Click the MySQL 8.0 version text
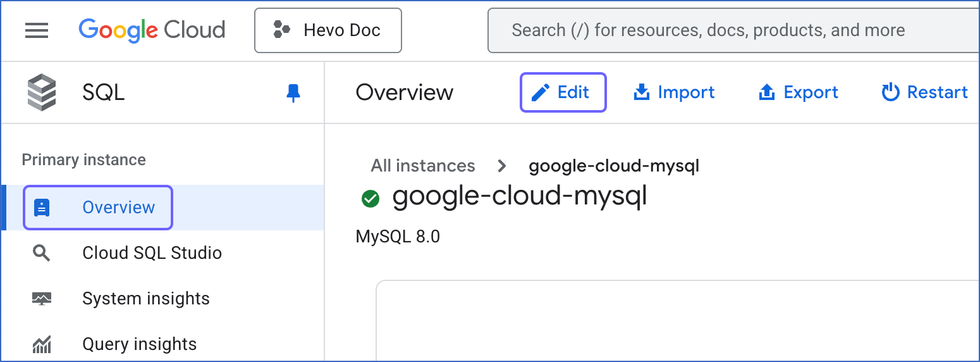This screenshot has width=980, height=362. click(x=398, y=237)
